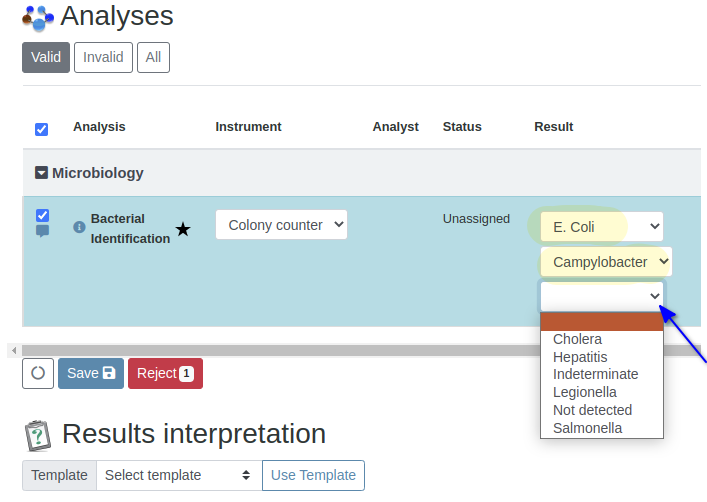Switch to the Invalid analyses tab
Viewport: 707px width, 502px height.
tap(103, 57)
